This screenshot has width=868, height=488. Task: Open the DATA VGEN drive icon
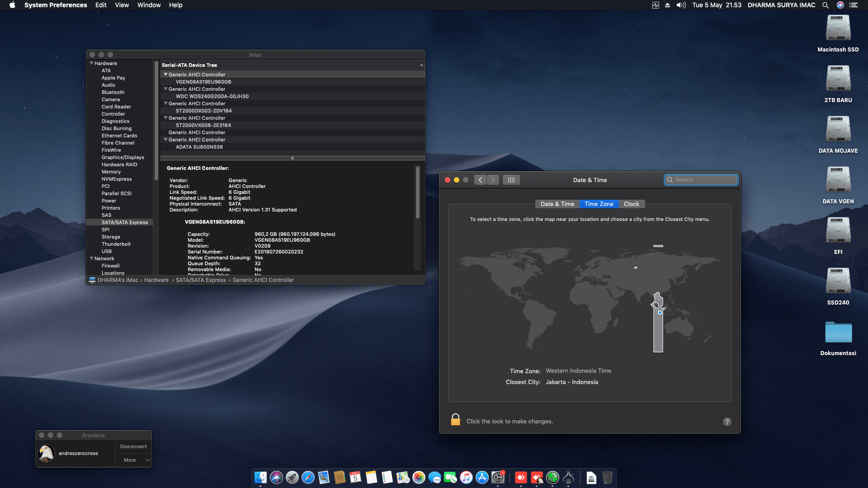click(x=838, y=180)
